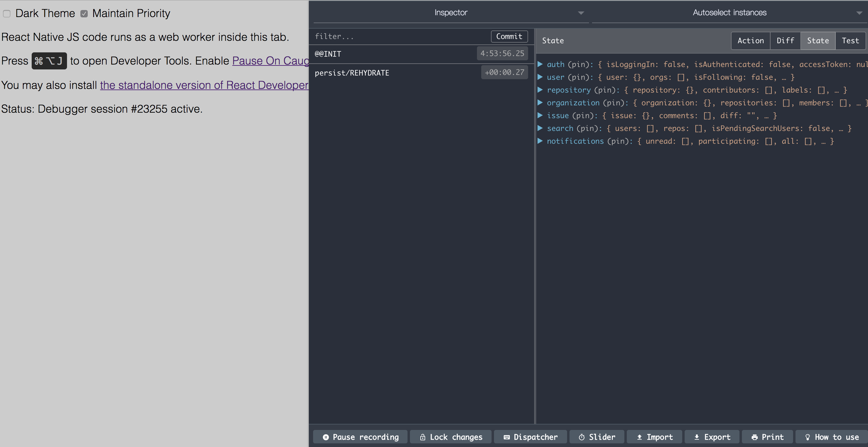Click the Pause recording icon button
The width and height of the screenshot is (868, 447).
pos(360,437)
